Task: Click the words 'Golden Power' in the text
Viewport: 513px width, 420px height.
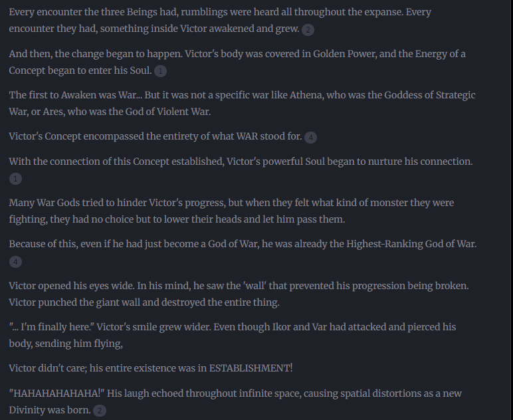Action: click(345, 54)
